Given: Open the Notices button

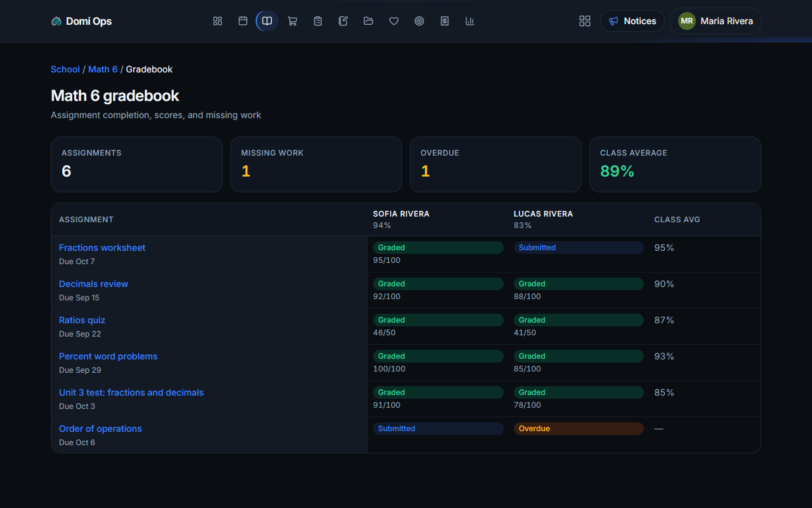Looking at the screenshot, I should [632, 21].
